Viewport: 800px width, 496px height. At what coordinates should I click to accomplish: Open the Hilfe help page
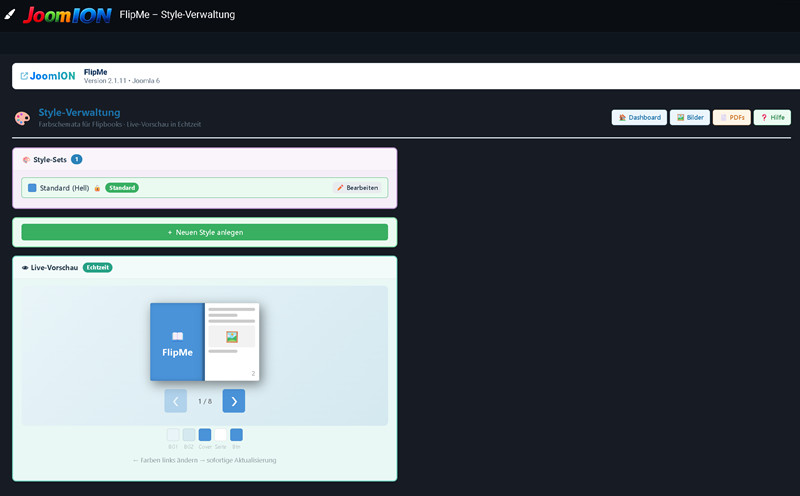pyautogui.click(x=772, y=117)
